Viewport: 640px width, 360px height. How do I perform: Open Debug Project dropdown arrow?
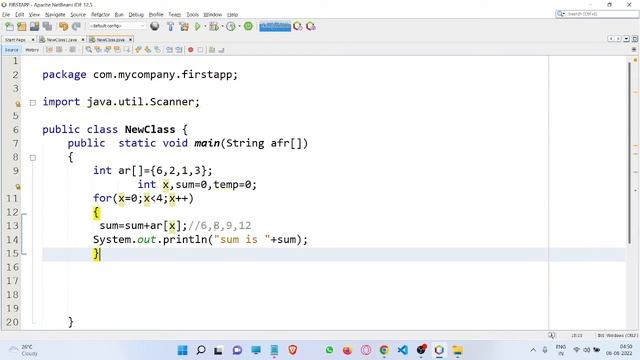pyautogui.click(x=222, y=27)
